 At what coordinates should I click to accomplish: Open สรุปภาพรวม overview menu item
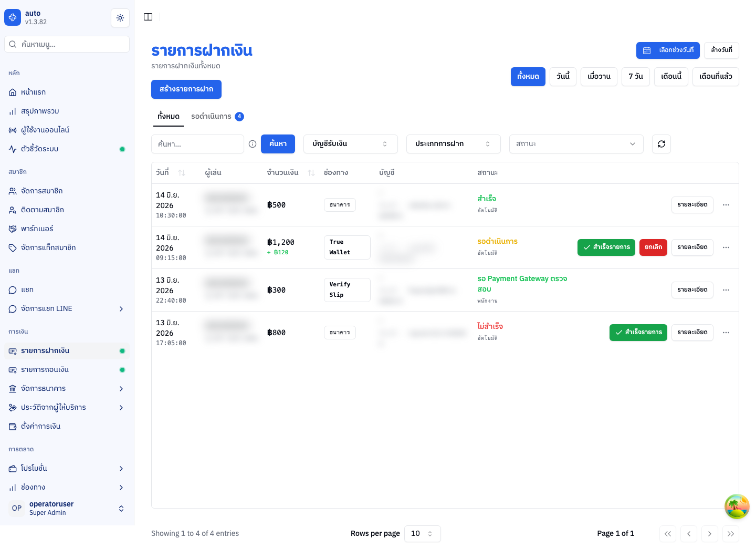(67, 111)
